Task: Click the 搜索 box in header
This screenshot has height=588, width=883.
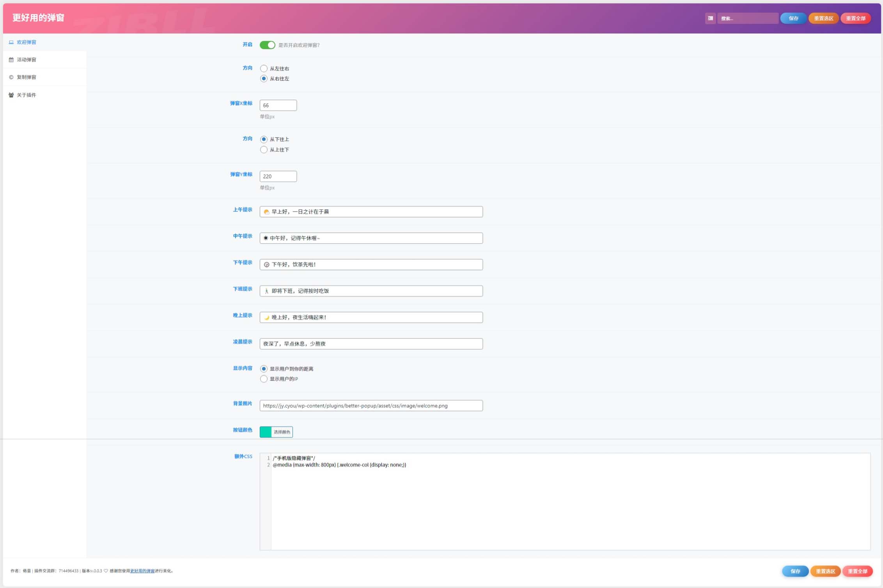Action: pyautogui.click(x=748, y=18)
